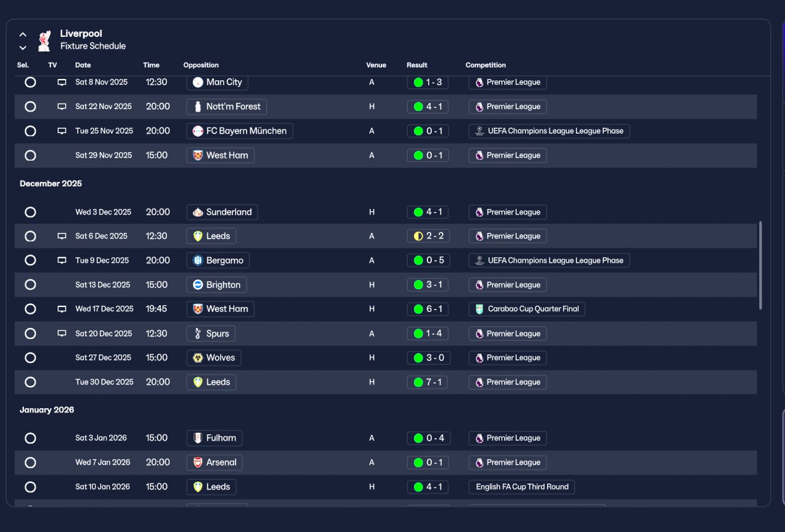
Task: Click Premier League icon in Arsenal row
Action: tap(480, 463)
